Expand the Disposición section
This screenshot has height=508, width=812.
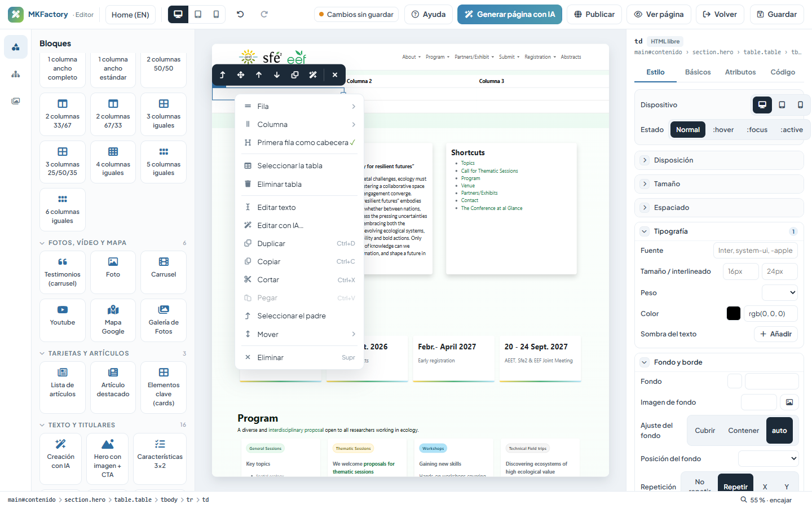point(719,160)
